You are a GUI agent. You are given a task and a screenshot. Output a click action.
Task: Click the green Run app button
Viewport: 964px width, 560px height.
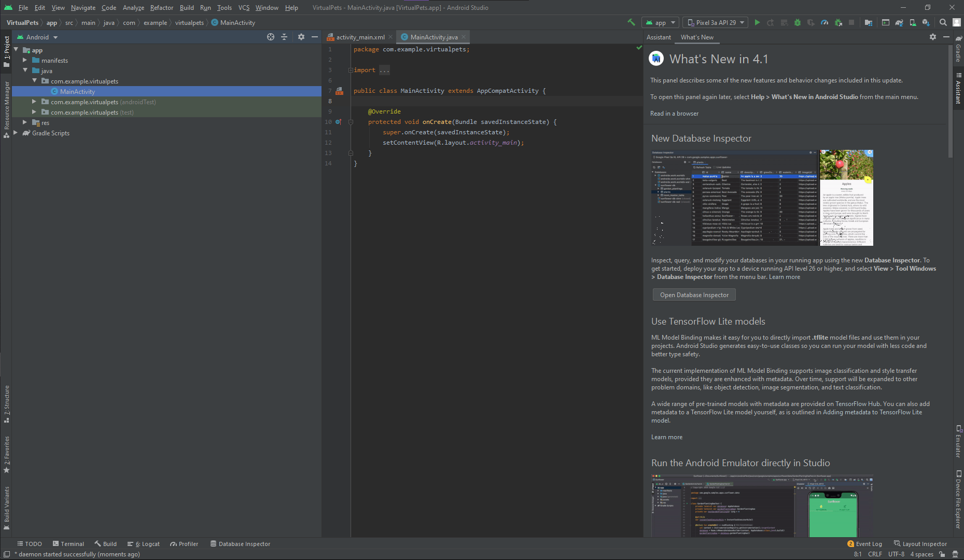coord(757,22)
